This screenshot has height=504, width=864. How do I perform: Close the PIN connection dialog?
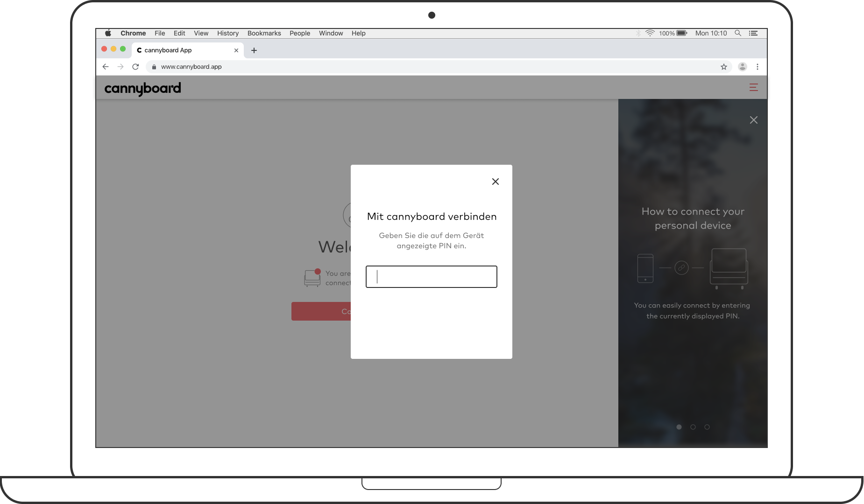(496, 182)
